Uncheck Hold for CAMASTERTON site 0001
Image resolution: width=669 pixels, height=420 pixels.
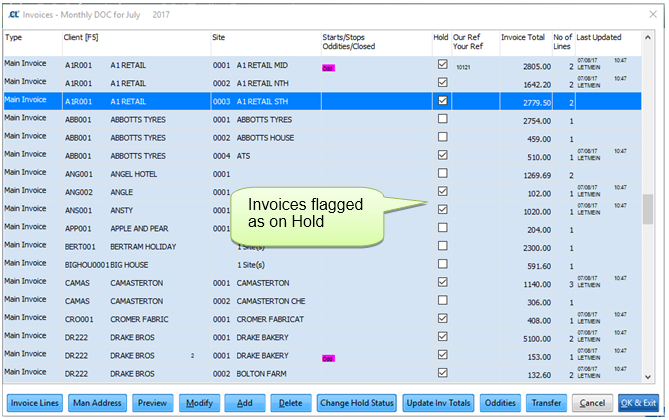[x=442, y=282]
